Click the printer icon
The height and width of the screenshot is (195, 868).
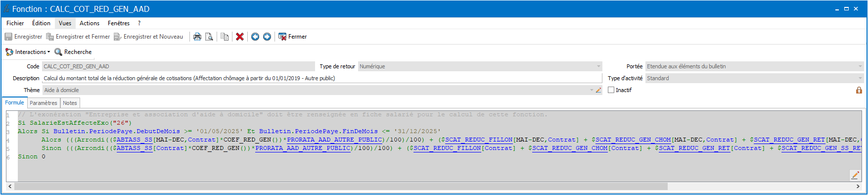(197, 37)
